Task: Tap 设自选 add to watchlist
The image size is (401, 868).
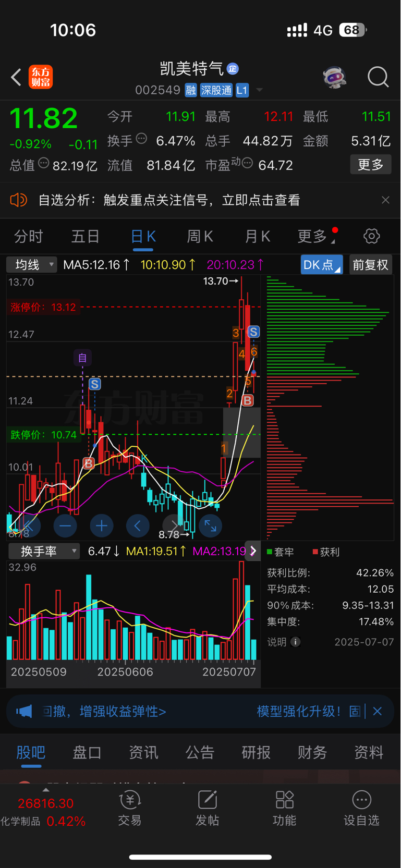Action: 361,808
